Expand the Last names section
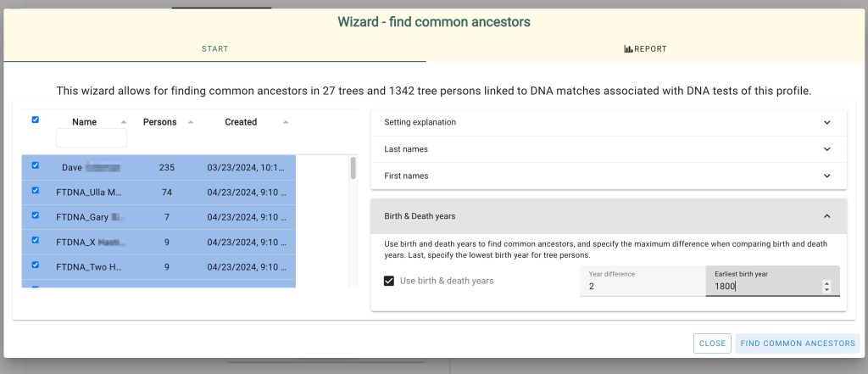This screenshot has height=374, width=868. coord(609,149)
